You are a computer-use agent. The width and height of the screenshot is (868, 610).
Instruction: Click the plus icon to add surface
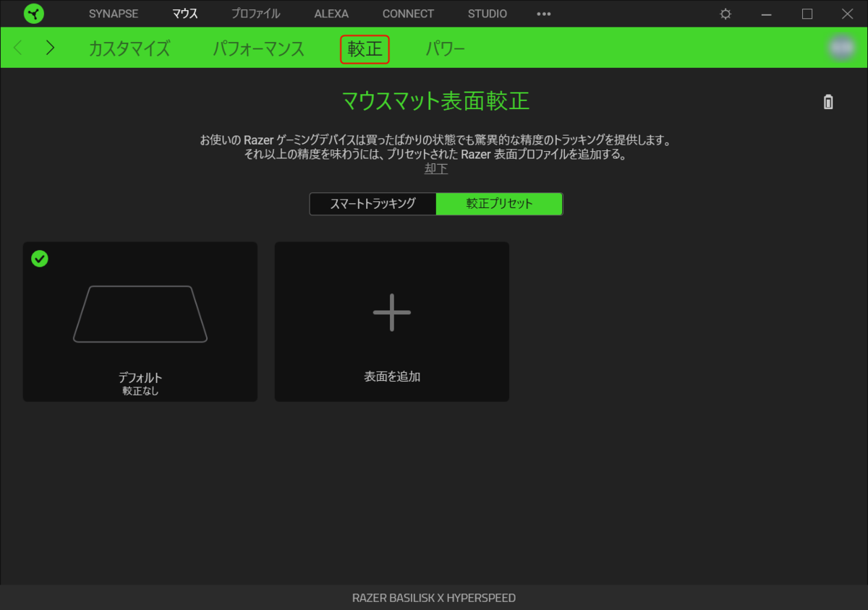[x=391, y=312]
